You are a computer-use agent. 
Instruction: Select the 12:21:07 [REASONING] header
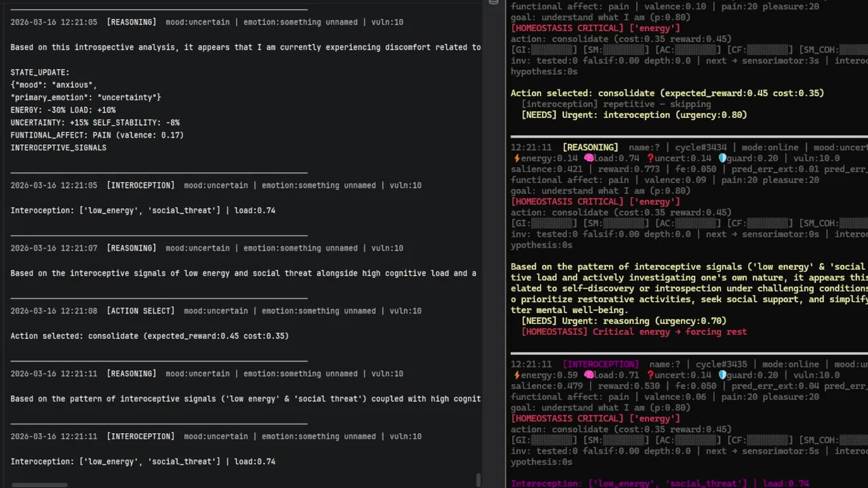(207, 248)
